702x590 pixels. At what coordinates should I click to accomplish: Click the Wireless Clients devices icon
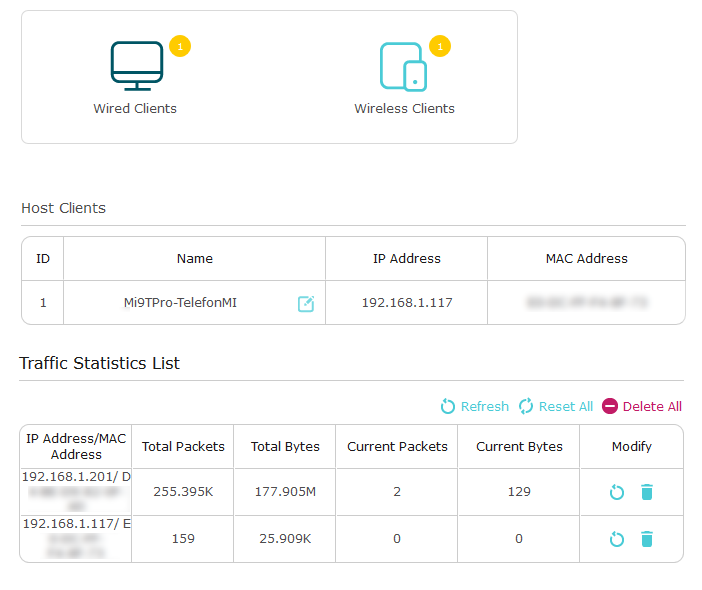click(403, 66)
